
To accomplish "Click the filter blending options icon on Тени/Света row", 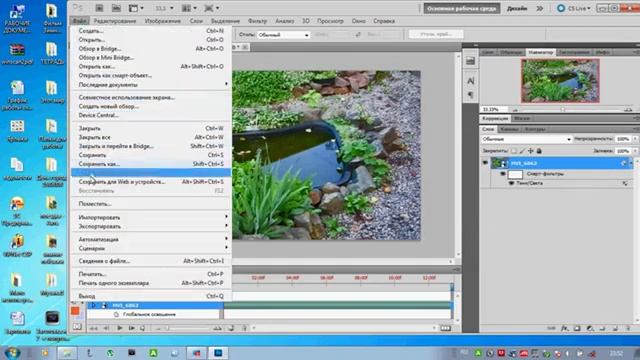I will click(x=625, y=183).
